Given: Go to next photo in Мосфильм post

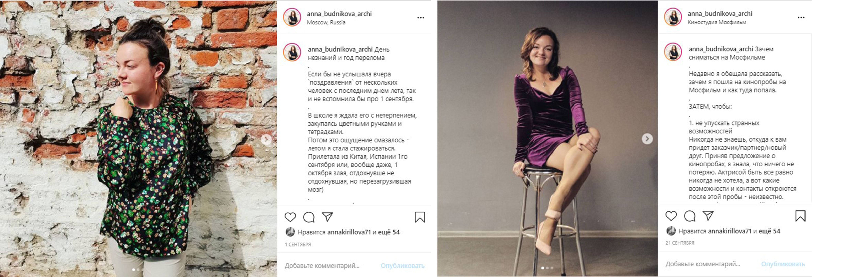Looking at the screenshot, I should click(x=647, y=138).
